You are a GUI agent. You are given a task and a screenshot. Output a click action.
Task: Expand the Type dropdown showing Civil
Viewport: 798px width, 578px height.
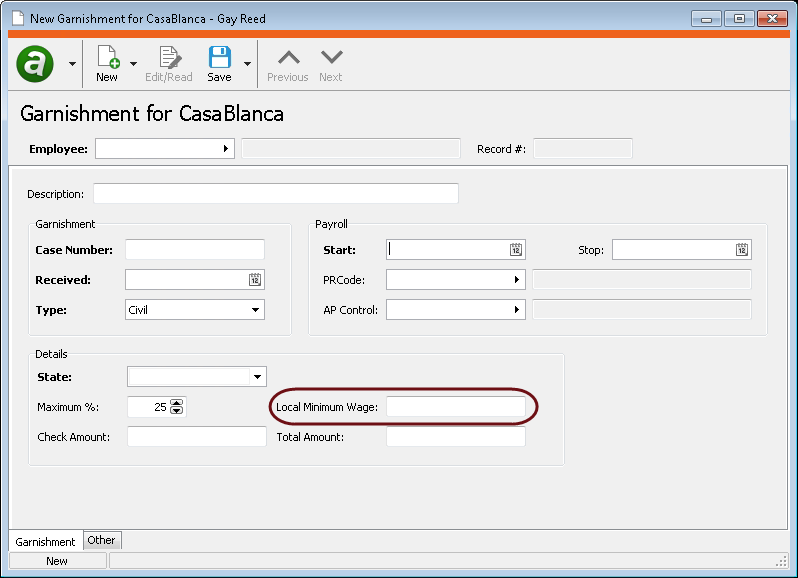pyautogui.click(x=256, y=310)
